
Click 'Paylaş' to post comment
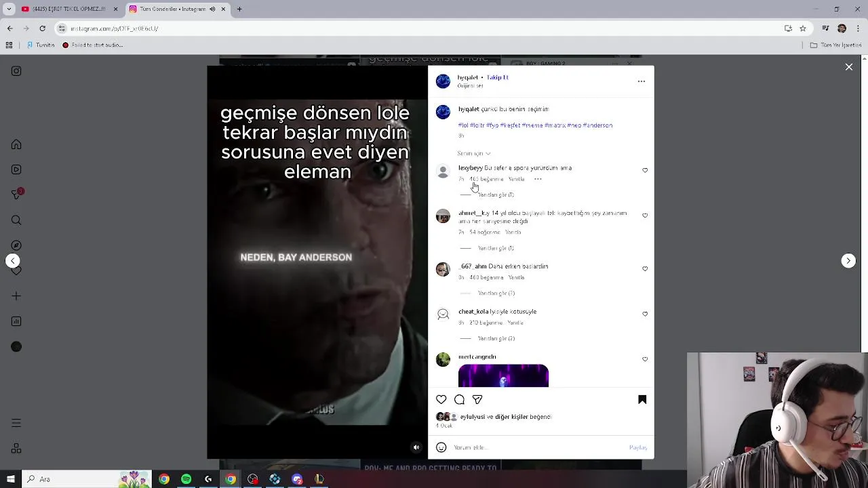pyautogui.click(x=638, y=447)
